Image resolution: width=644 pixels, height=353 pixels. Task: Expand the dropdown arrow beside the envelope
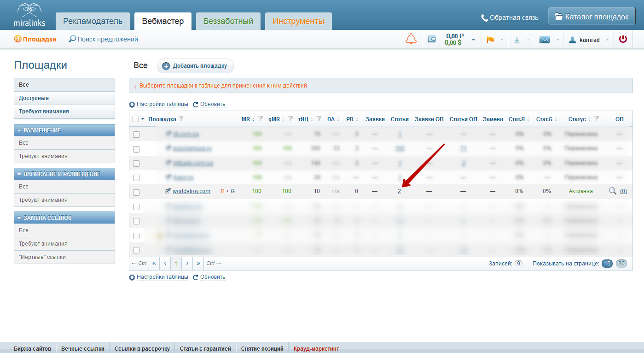tap(557, 40)
